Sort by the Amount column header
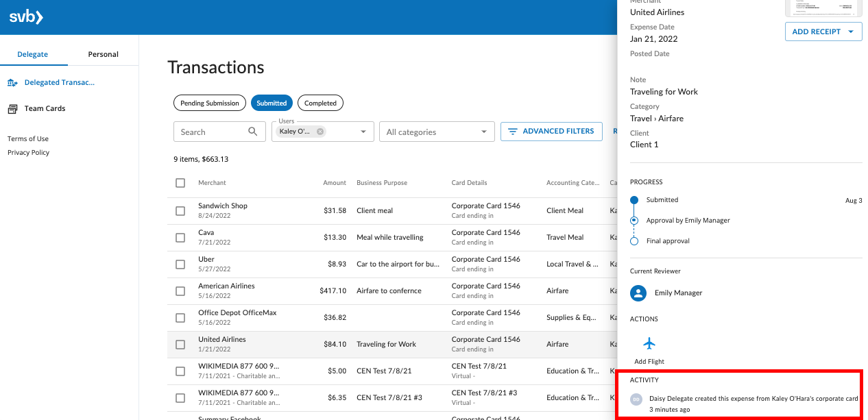Viewport: 868px width, 420px height. click(x=335, y=183)
